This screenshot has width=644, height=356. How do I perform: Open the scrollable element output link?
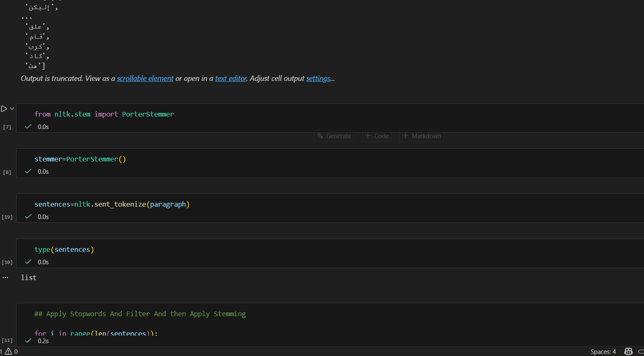(x=145, y=78)
